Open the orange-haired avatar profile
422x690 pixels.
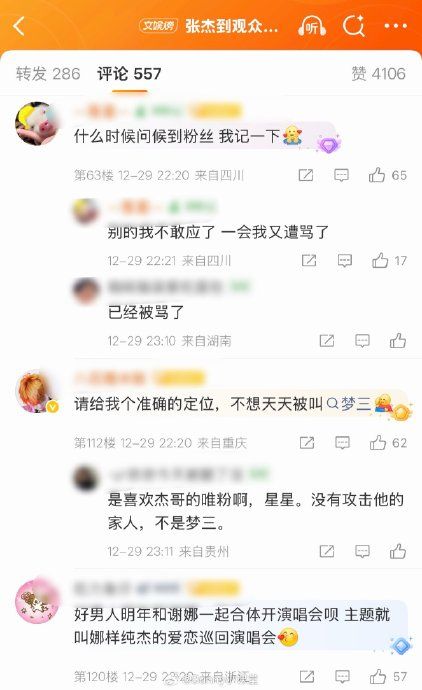click(x=37, y=391)
